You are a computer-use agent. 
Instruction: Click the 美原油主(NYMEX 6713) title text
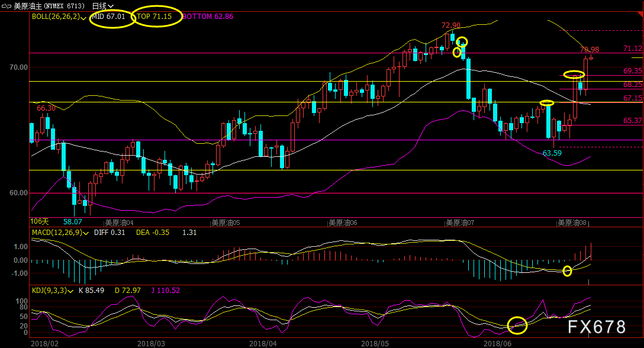pos(49,6)
